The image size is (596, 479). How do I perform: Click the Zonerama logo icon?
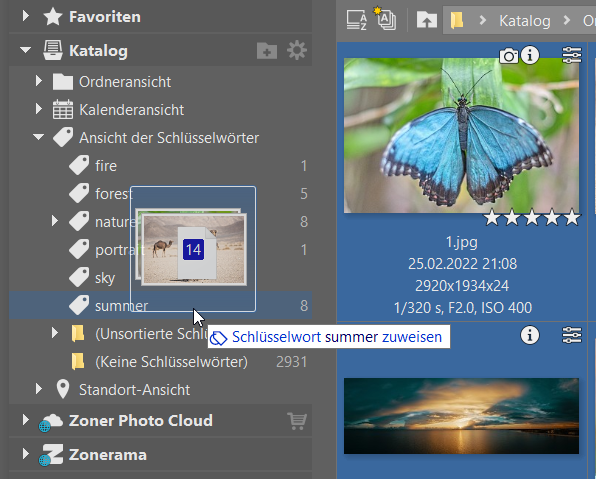coord(51,455)
